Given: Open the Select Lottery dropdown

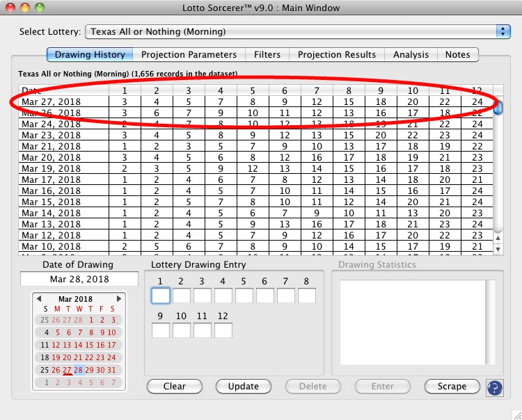Looking at the screenshot, I should click(x=298, y=32).
